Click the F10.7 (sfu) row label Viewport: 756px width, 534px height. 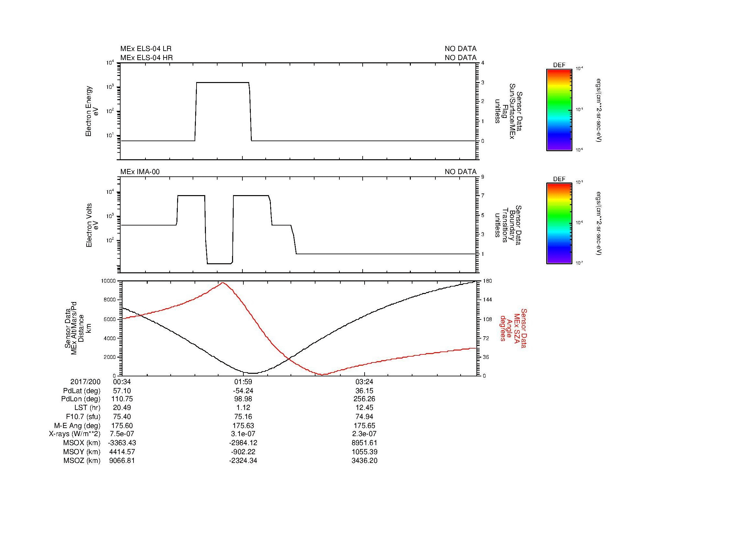(83, 416)
